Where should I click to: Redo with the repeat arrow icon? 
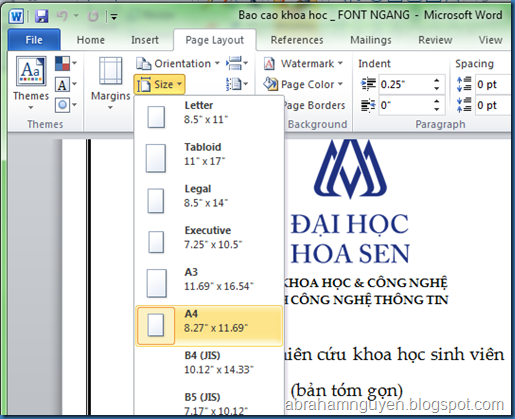tap(93, 16)
